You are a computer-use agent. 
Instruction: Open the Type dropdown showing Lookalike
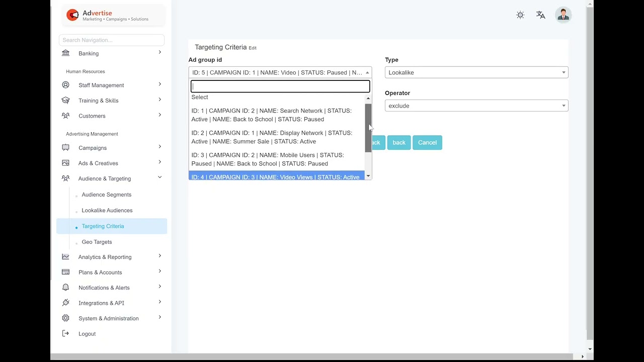476,72
